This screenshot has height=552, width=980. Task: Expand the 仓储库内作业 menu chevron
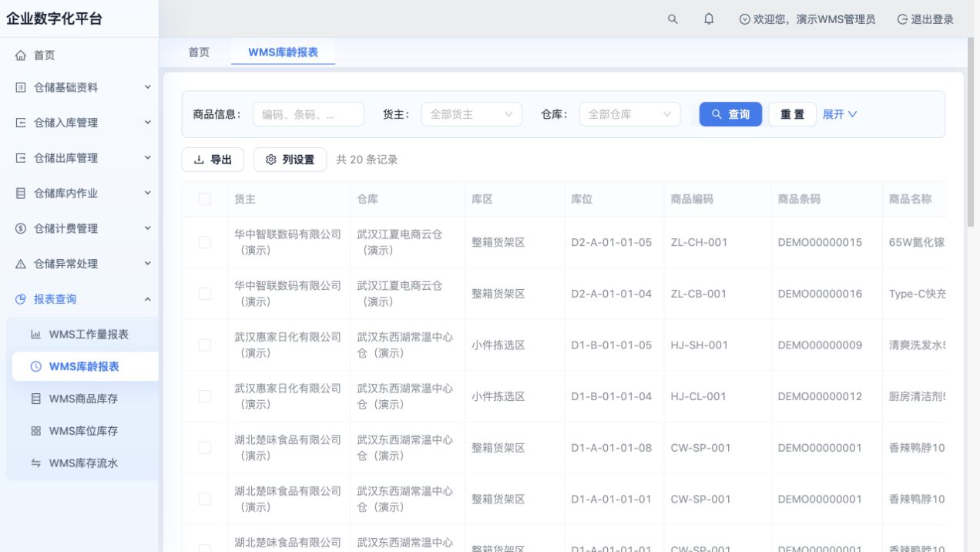click(147, 194)
